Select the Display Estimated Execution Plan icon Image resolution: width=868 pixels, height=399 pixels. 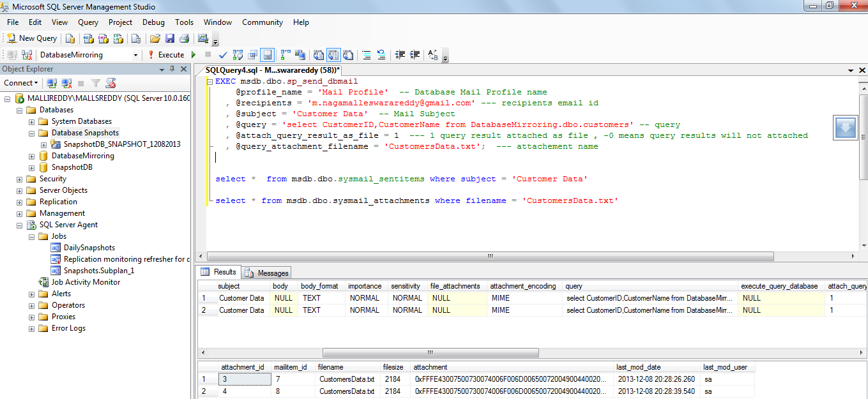237,55
